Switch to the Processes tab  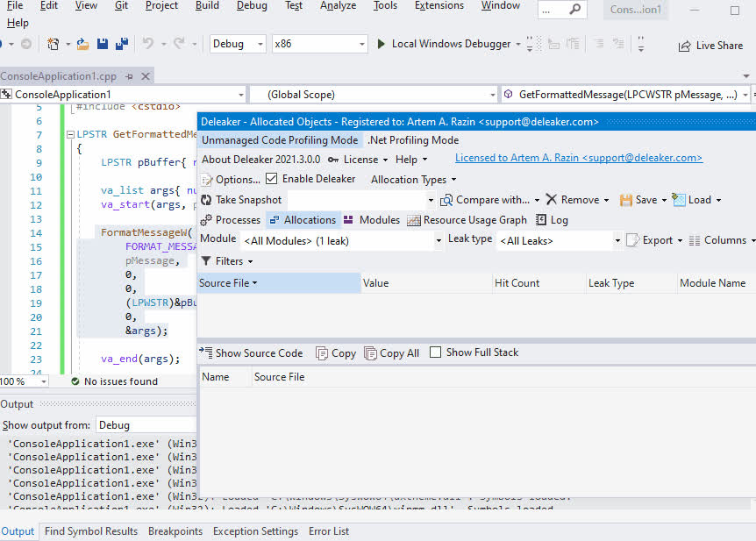point(231,220)
